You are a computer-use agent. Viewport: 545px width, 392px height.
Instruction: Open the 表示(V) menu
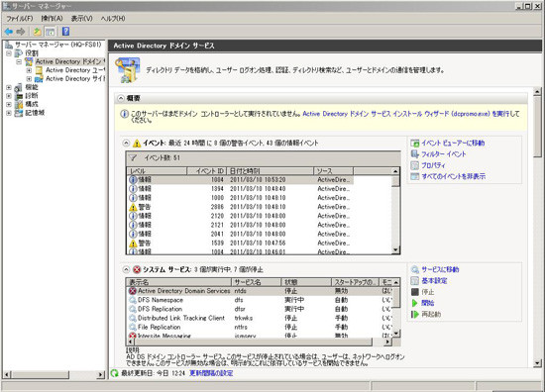81,19
